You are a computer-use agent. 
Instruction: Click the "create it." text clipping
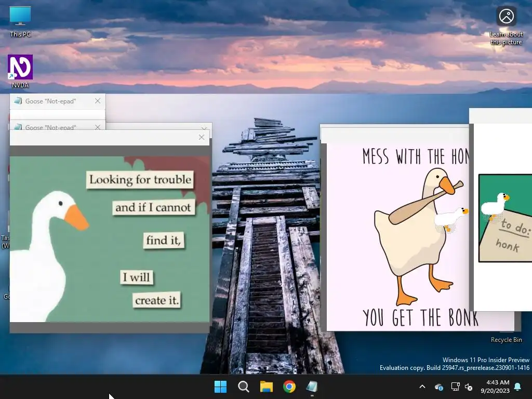(x=156, y=300)
